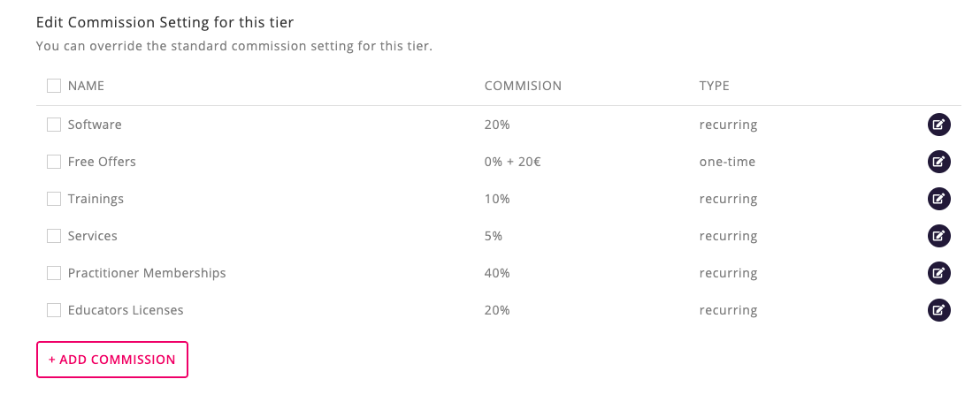Tick the Trainings row checkbox
Image resolution: width=980 pixels, height=402 pixels.
click(54, 199)
